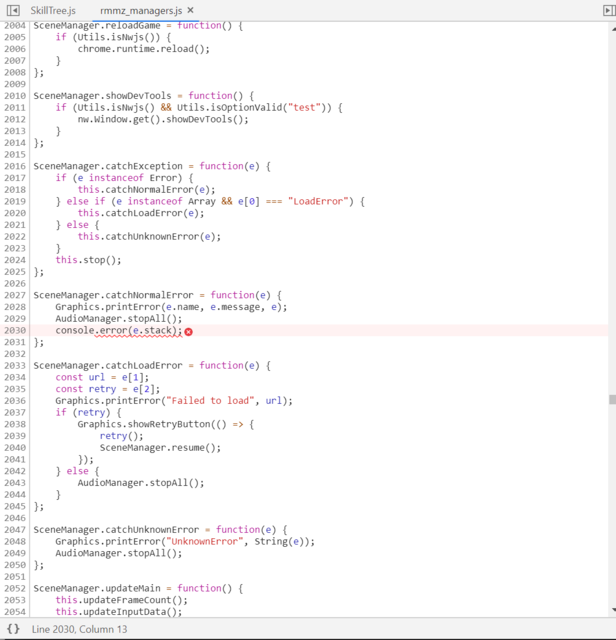Click line number 2012 in gutter
The height and width of the screenshot is (640, 616).
(x=15, y=119)
